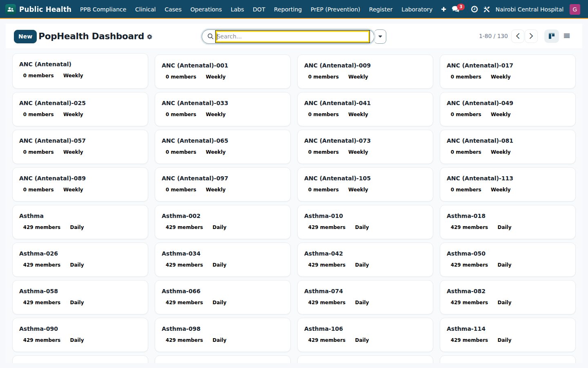Screen dimensions: 588x368
Task: Select the ANC (Antenatal)-089 title
Action: [52, 178]
